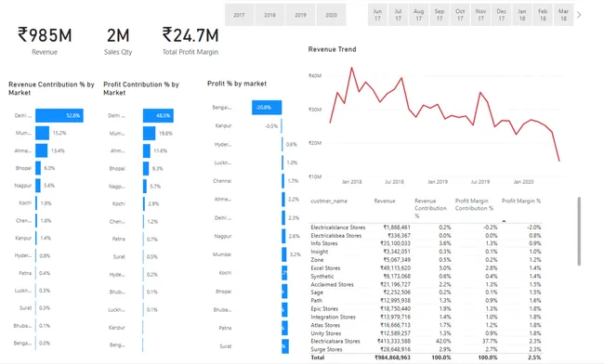The image size is (604, 364).
Task: Pick the Aug 17 month tile
Action: point(419,15)
